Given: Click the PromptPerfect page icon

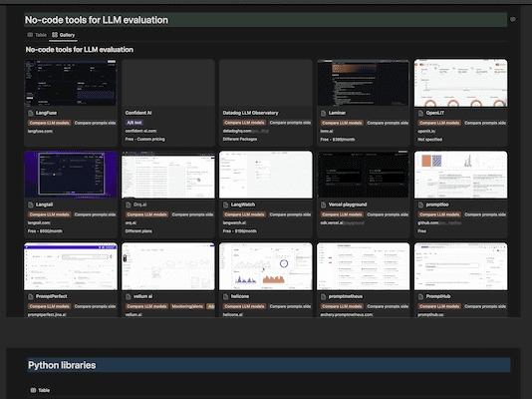Looking at the screenshot, I should [31, 297].
